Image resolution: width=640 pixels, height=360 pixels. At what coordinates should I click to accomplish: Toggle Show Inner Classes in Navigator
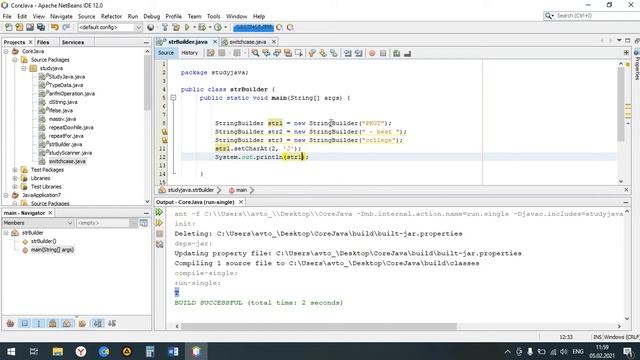(x=67, y=324)
